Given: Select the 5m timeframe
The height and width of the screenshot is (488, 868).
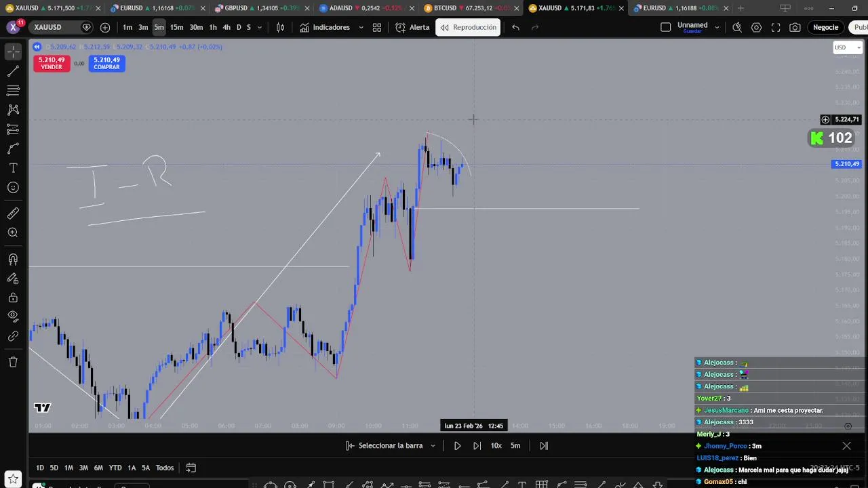Looking at the screenshot, I should 159,27.
